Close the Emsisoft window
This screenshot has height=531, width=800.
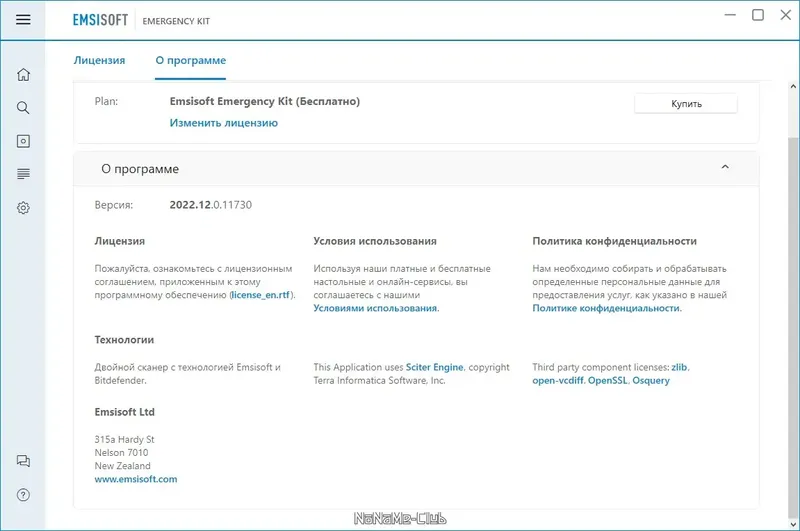[786, 15]
